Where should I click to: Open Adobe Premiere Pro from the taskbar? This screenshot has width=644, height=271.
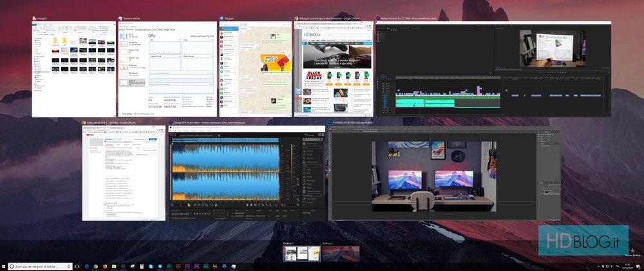[x=187, y=266]
